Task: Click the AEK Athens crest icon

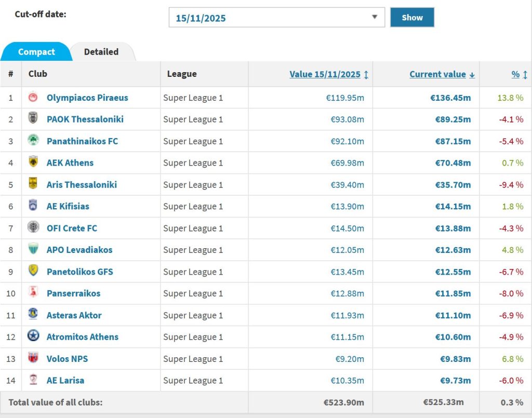Action: tap(32, 163)
